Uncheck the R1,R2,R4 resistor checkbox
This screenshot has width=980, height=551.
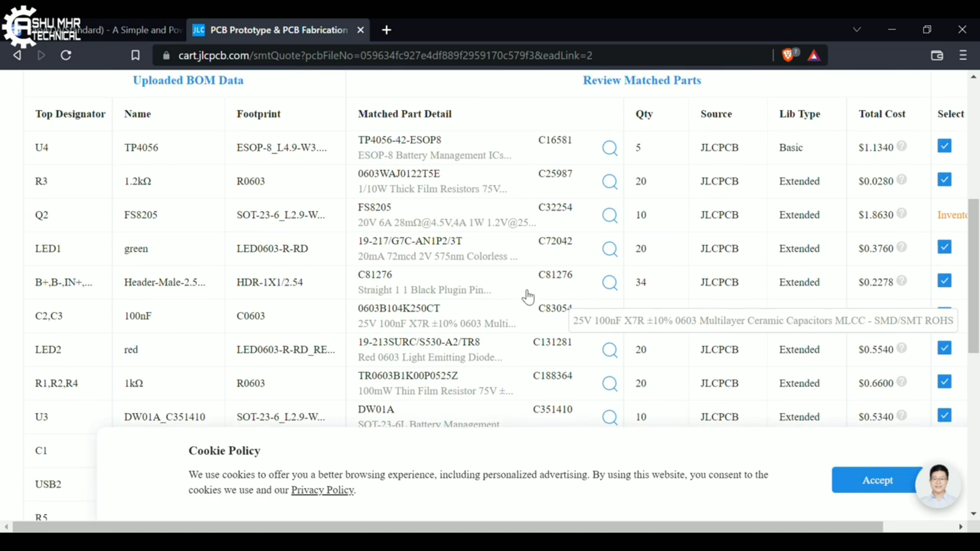(x=944, y=382)
